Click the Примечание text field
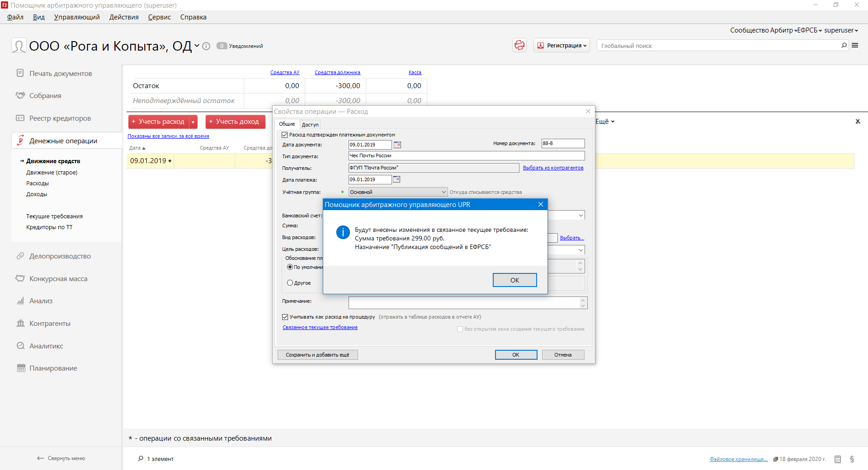 [x=464, y=302]
